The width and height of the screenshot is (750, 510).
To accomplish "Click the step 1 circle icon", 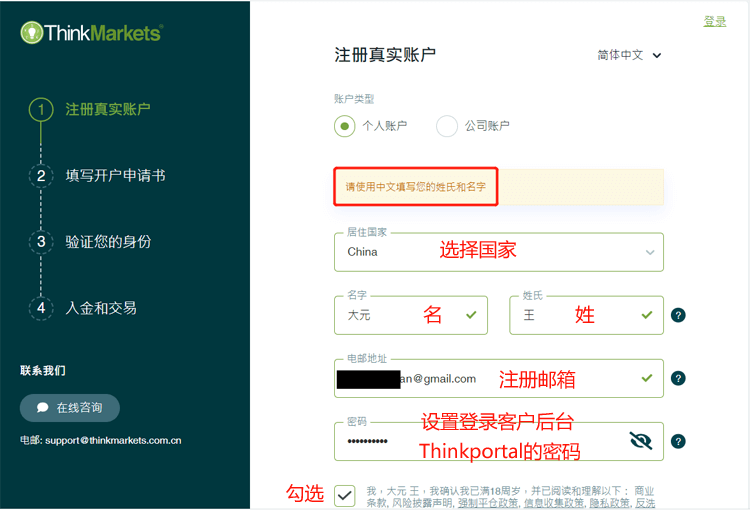I will tap(41, 110).
